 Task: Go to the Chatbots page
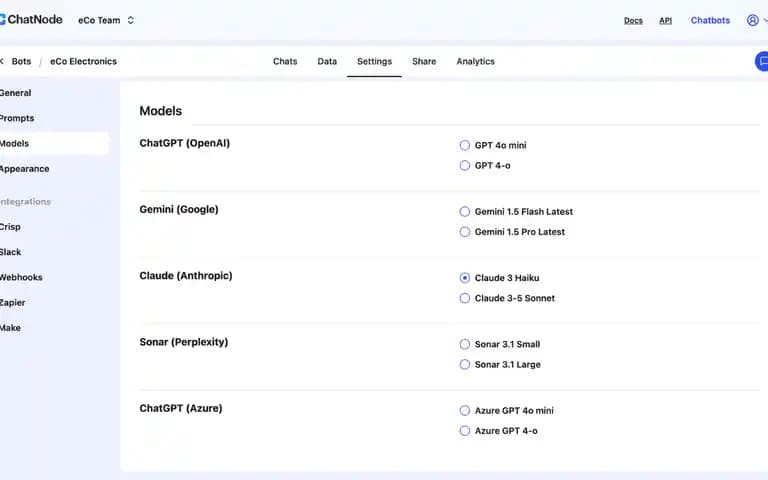[710, 20]
